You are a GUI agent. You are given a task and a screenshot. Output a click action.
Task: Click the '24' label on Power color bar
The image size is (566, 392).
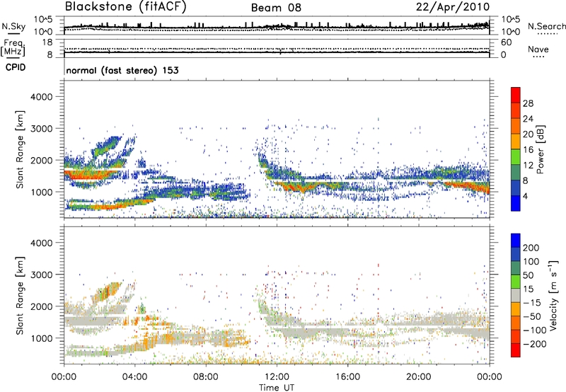point(528,119)
